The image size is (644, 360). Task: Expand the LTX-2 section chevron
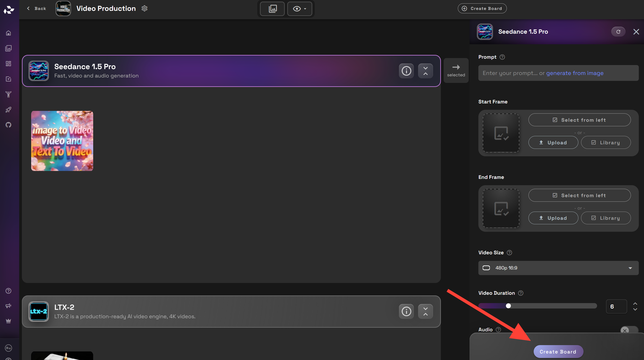pos(425,311)
